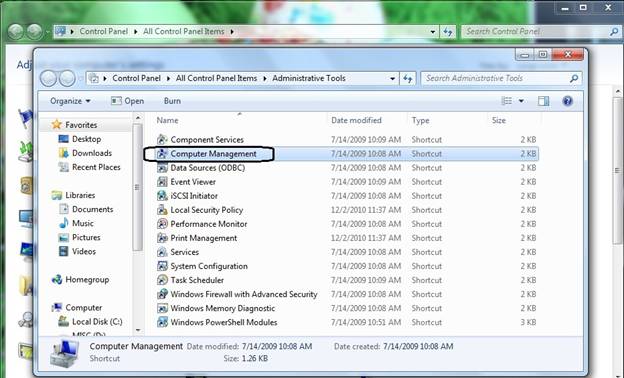
Task: Open the Component Services shortcut icon
Action: 162,140
